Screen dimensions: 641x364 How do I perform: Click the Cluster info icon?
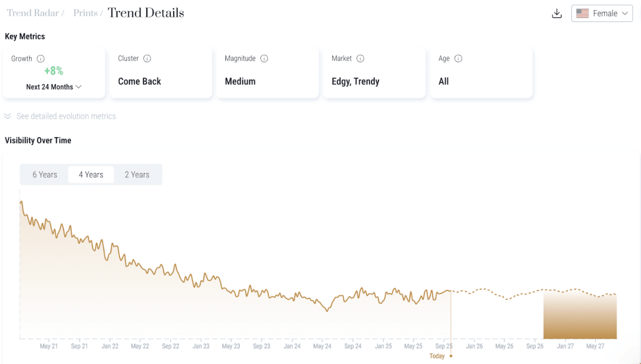coord(147,58)
